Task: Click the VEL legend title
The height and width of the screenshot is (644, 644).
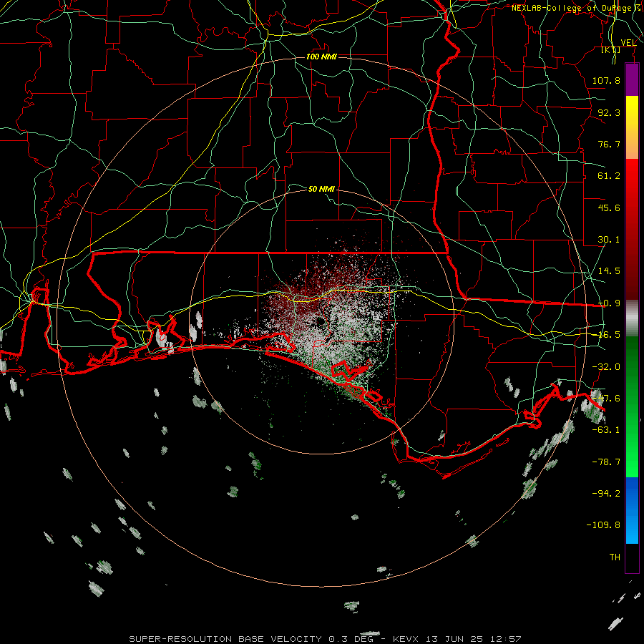Action: [628, 43]
